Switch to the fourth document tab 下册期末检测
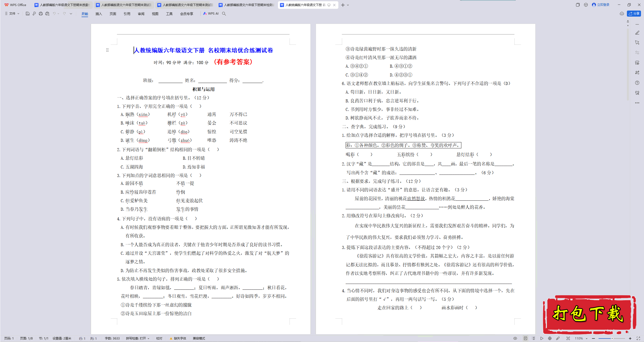 tap(247, 5)
